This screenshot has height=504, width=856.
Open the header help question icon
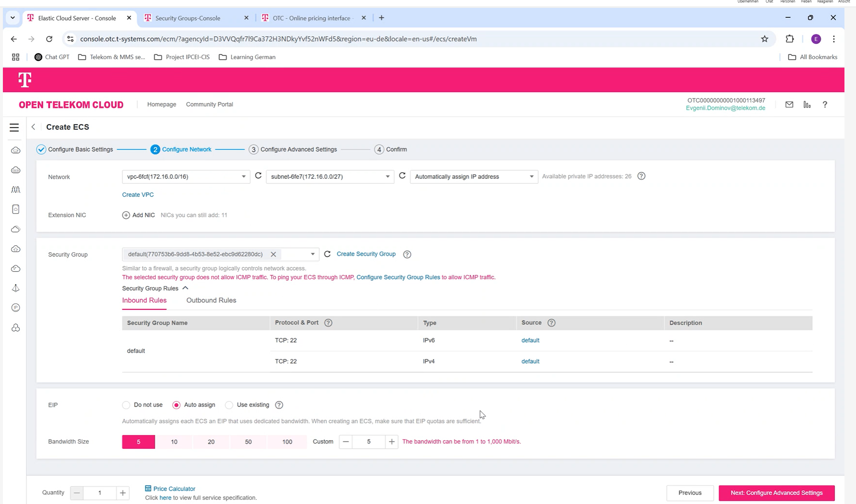825,105
